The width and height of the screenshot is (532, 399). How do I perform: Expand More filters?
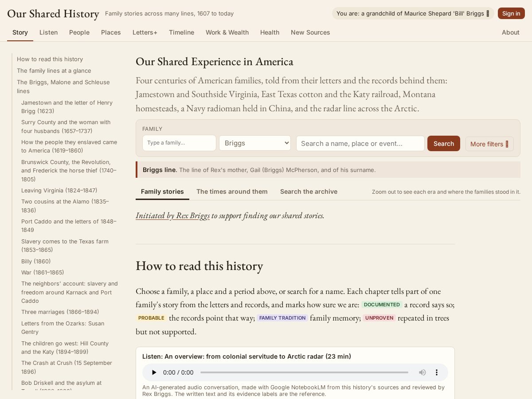point(489,144)
